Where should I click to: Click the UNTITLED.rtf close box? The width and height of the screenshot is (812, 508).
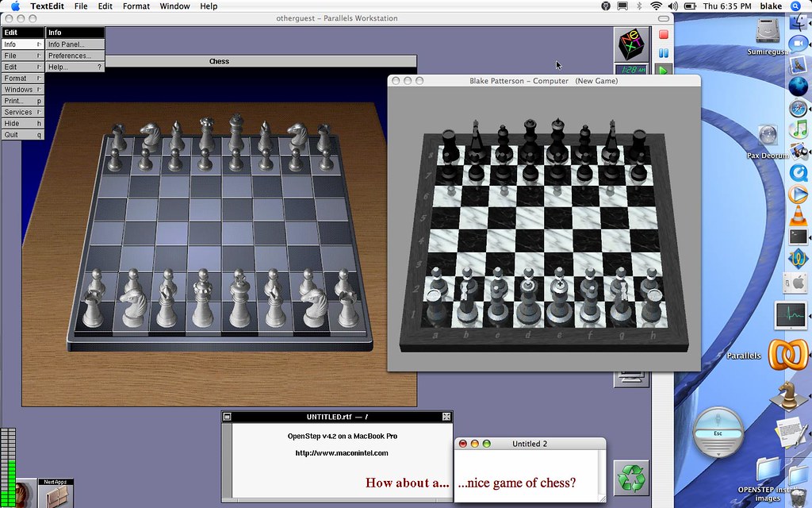pyautogui.click(x=446, y=417)
